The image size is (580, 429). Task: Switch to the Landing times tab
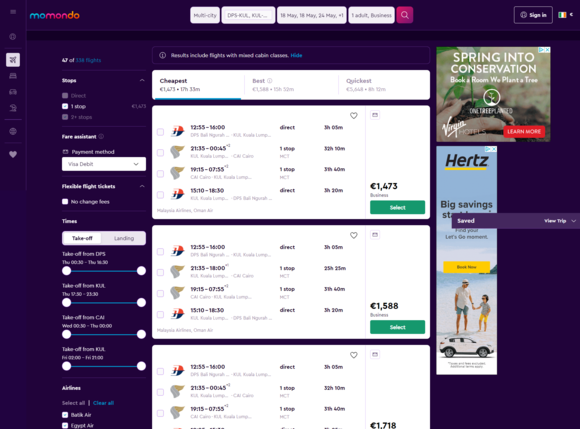[124, 238]
